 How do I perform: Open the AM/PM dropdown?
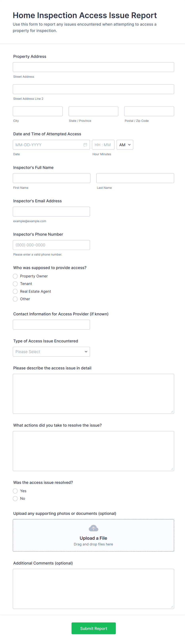(125, 145)
